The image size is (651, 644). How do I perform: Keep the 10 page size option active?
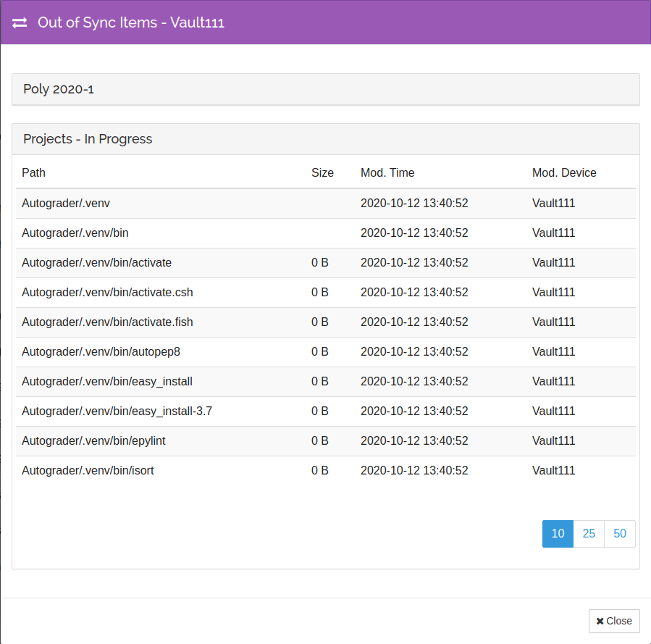557,533
